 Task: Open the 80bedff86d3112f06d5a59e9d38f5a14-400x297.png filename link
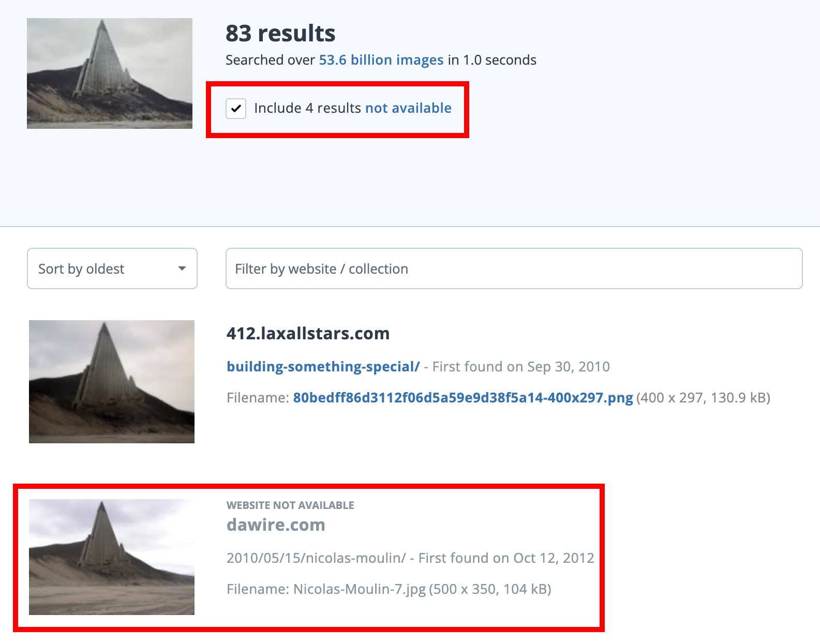coord(463,398)
